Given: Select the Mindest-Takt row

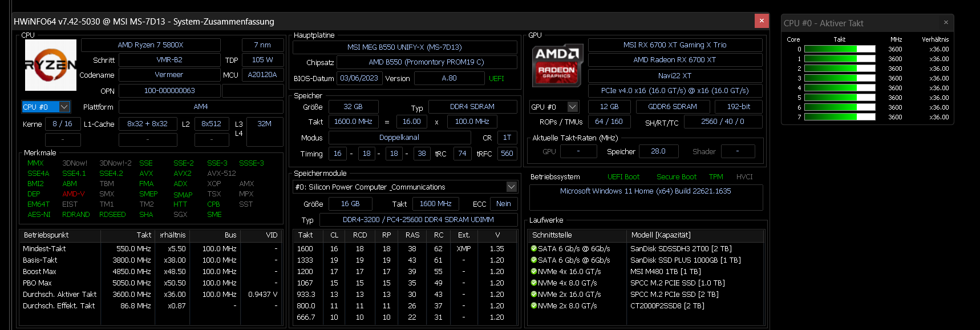Looking at the screenshot, I should tap(151, 248).
